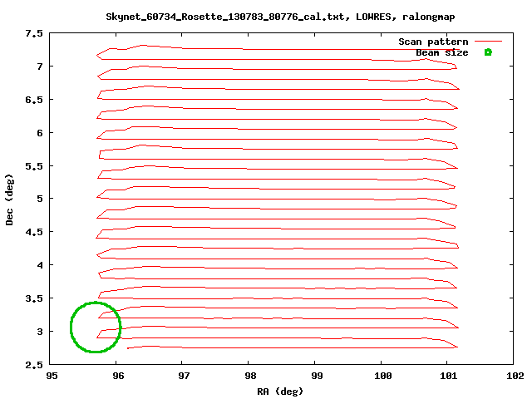
Task: Click the x-axis tick label 99
Action: [317, 376]
